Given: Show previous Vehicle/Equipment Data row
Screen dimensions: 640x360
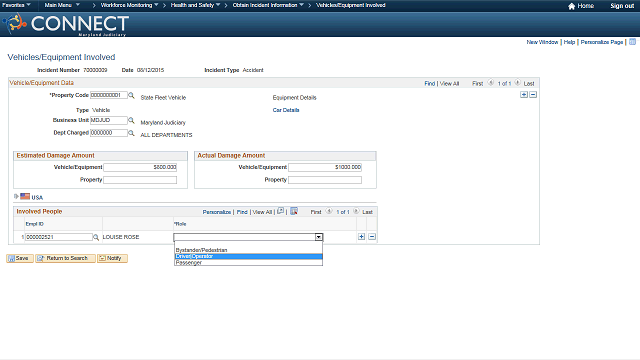Looking at the screenshot, I should [x=491, y=83].
